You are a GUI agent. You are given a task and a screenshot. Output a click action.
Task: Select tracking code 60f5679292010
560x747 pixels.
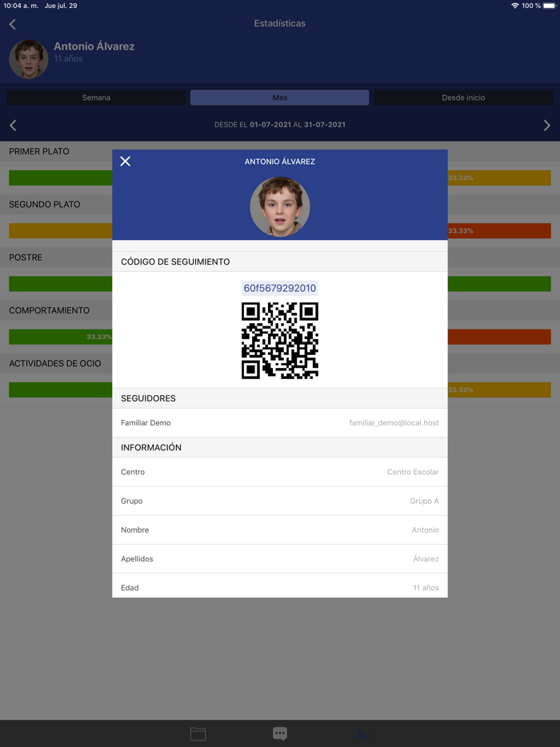pos(280,288)
